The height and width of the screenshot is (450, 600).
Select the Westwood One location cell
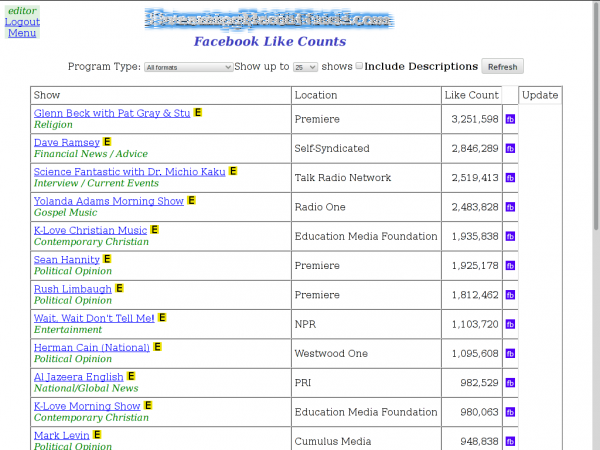point(366,353)
